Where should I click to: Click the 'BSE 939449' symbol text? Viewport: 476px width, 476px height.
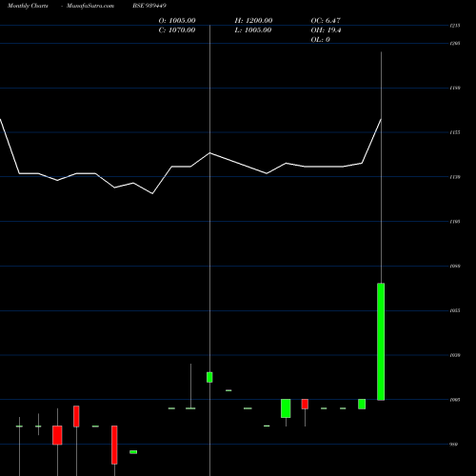149,6
